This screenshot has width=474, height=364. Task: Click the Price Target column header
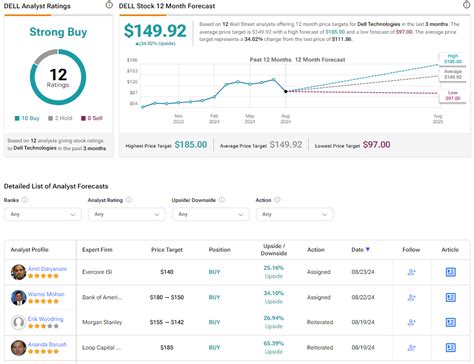click(x=167, y=250)
